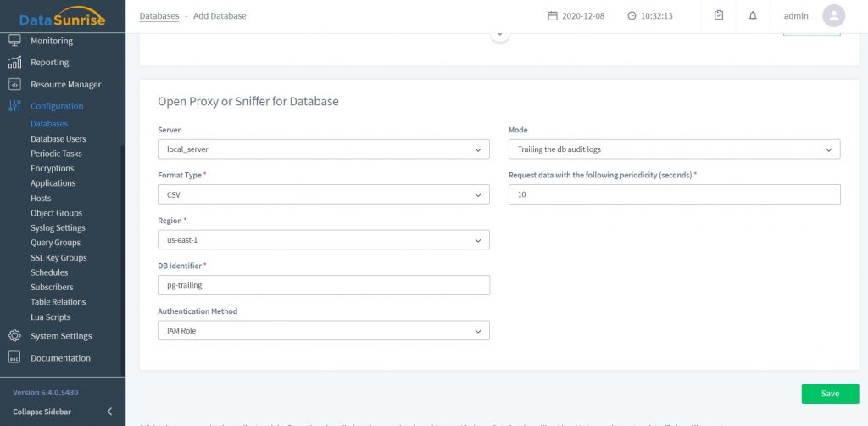Open the notifications bell icon
This screenshot has height=426, width=868.
(x=753, y=16)
